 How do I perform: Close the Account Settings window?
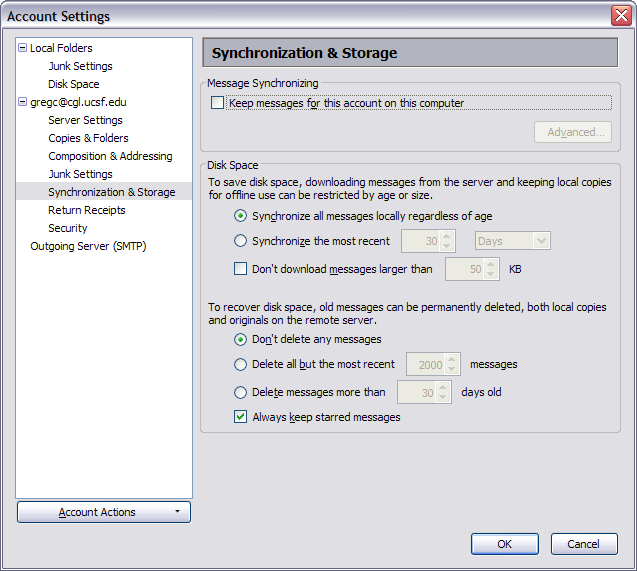pyautogui.click(x=620, y=16)
